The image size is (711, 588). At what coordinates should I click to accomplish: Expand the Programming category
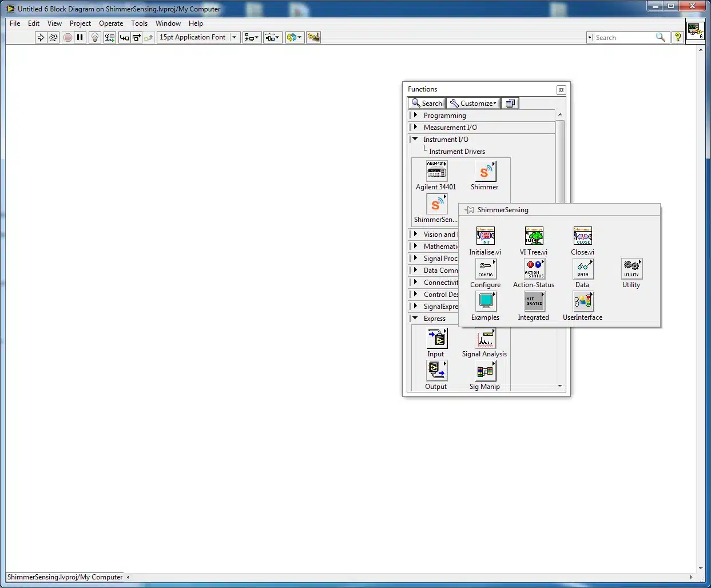(x=416, y=116)
